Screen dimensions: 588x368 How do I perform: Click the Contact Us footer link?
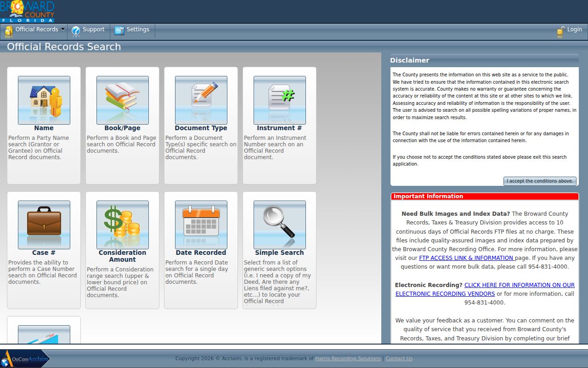399,359
